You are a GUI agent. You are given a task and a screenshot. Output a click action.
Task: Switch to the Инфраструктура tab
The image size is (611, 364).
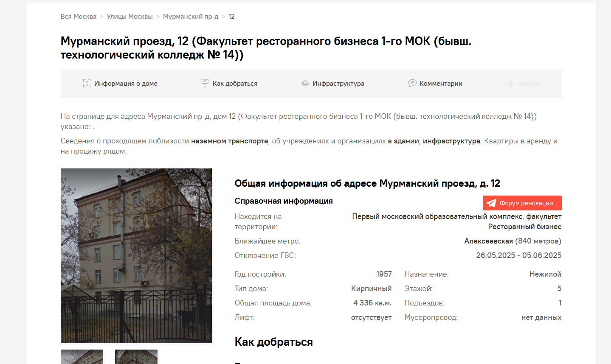pyautogui.click(x=338, y=84)
